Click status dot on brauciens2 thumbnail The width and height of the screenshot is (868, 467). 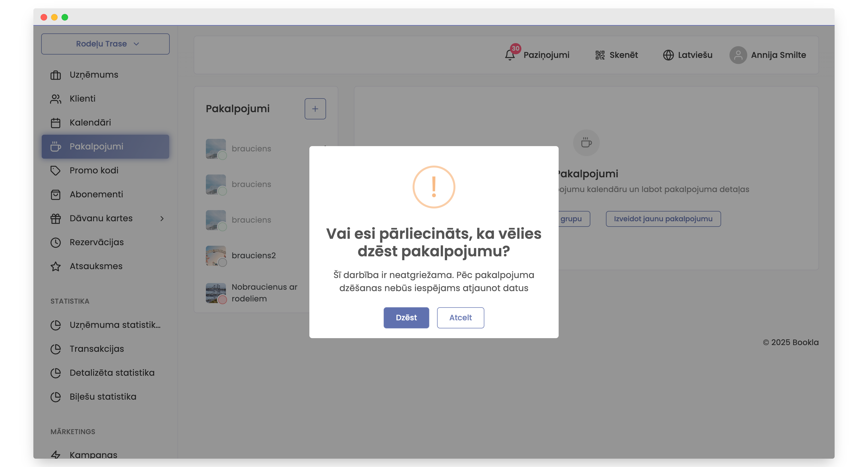222,262
